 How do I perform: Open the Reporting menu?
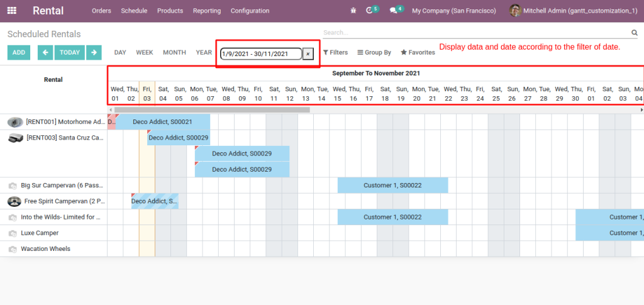coord(206,11)
